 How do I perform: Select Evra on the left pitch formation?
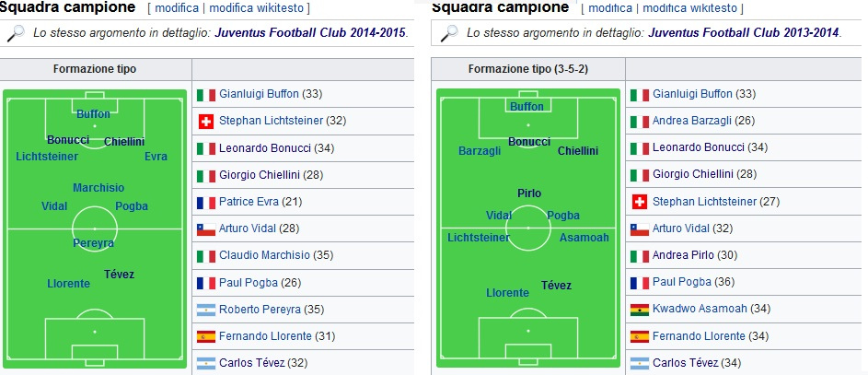click(156, 157)
